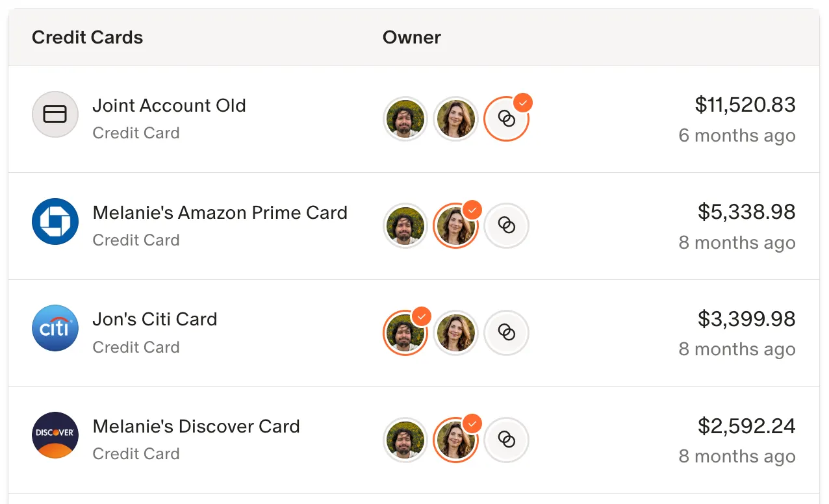Click the Chase logo for Melanie's Amazon card
This screenshot has width=829, height=504.
tap(55, 221)
